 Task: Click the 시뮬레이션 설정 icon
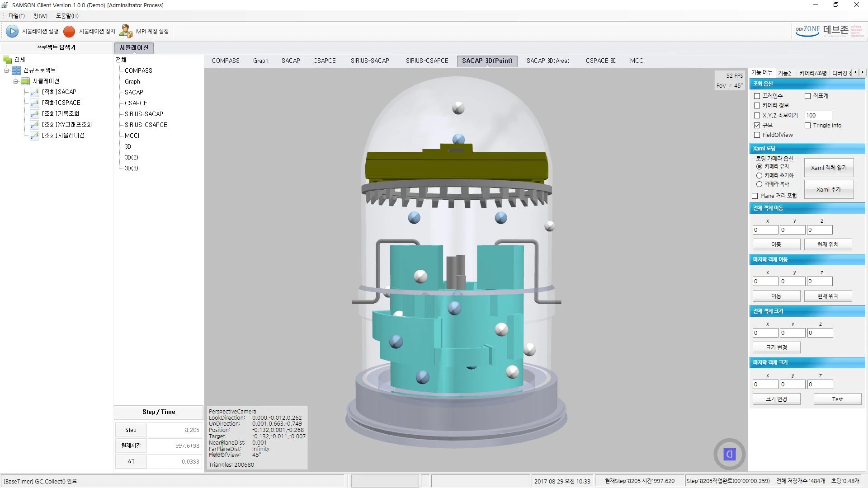click(x=13, y=31)
